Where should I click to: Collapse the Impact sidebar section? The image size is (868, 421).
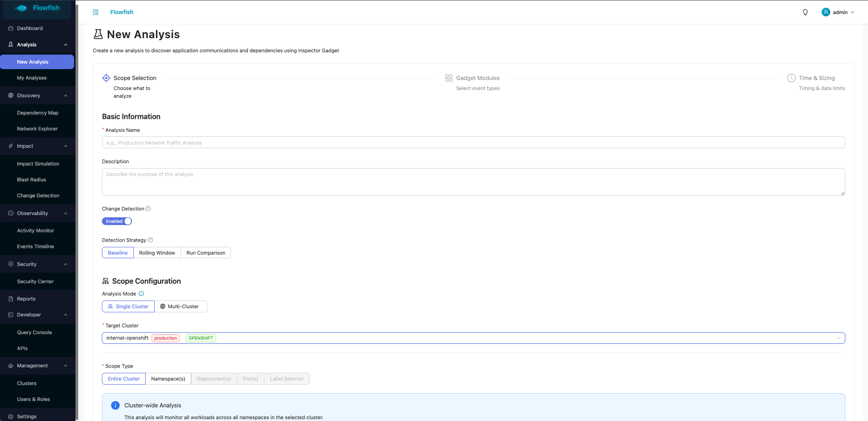(66, 146)
